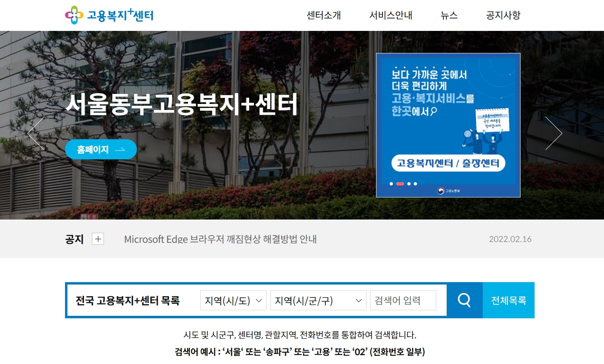Screen dimensions: 604x364
Task: Click the arrow icon inside 홈페이지 button
Action: 120,149
